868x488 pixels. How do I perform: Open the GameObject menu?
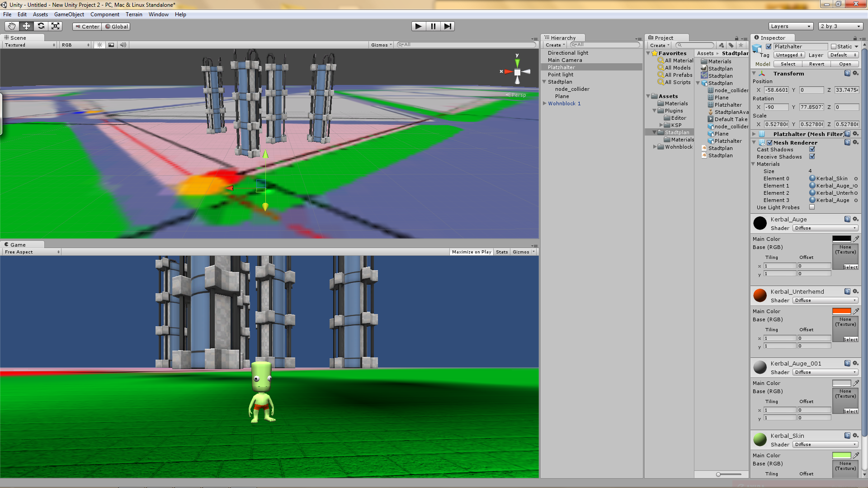tap(69, 14)
